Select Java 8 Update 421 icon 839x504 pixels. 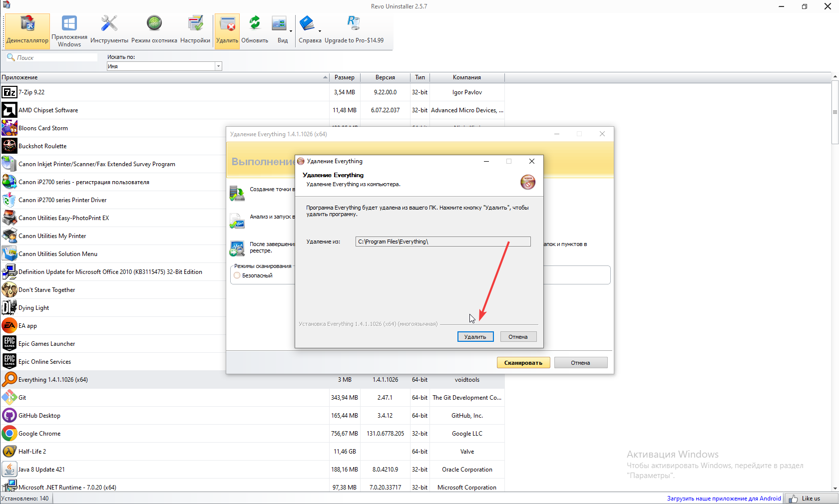pos(9,470)
